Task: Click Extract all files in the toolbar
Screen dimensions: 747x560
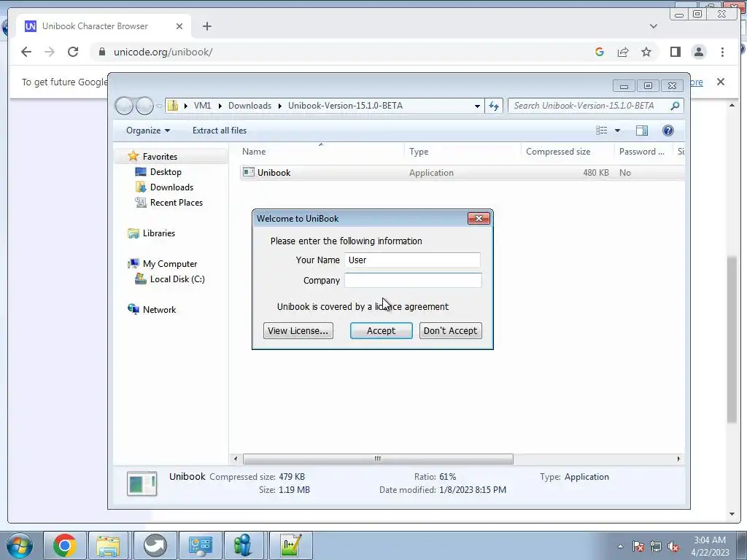Action: 220,131
